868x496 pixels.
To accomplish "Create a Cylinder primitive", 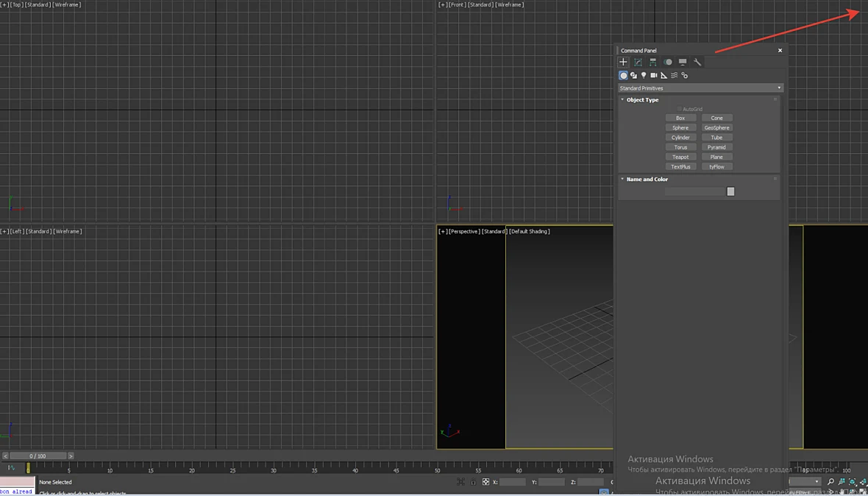I will pos(680,138).
